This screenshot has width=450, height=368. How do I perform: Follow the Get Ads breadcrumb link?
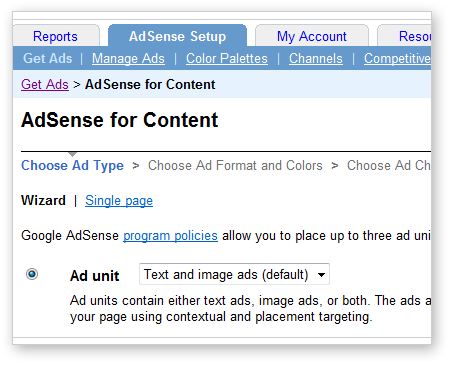click(x=45, y=84)
